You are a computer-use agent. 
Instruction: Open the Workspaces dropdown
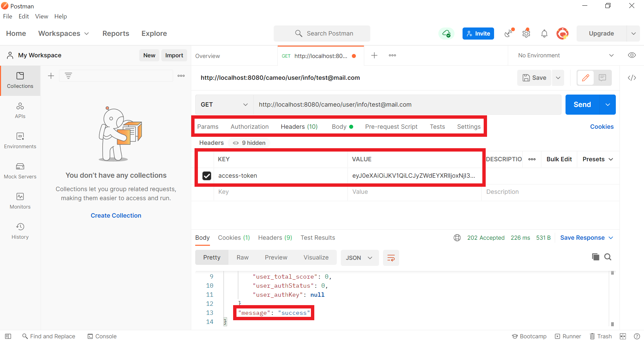(x=64, y=34)
